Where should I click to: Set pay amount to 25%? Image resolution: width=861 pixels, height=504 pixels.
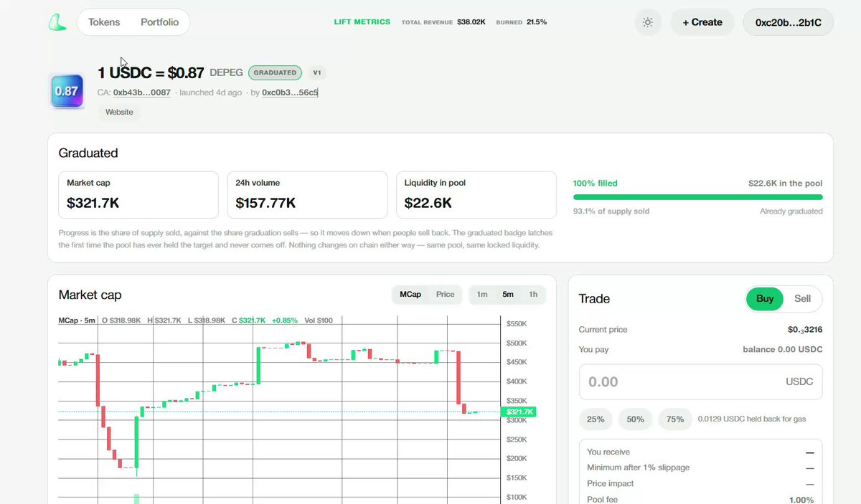tap(596, 419)
